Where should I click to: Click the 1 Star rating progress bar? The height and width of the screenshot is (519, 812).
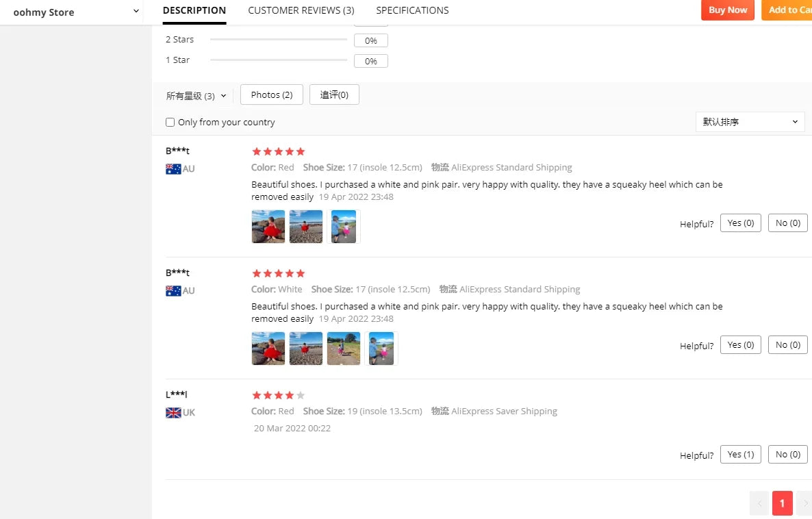pyautogui.click(x=279, y=60)
